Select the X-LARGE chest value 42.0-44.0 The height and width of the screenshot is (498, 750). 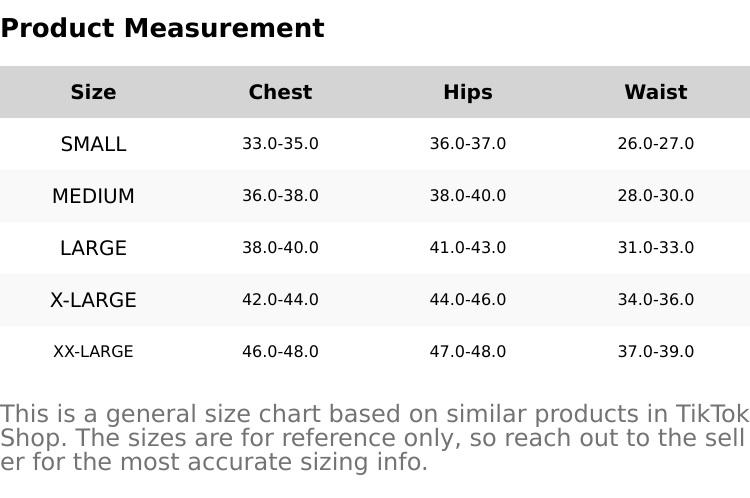pyautogui.click(x=280, y=300)
